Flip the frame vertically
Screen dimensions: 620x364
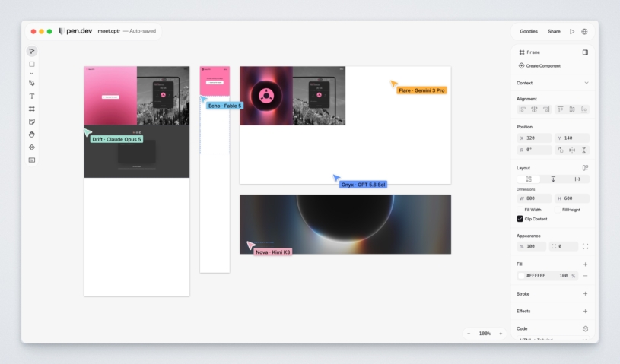coord(584,150)
